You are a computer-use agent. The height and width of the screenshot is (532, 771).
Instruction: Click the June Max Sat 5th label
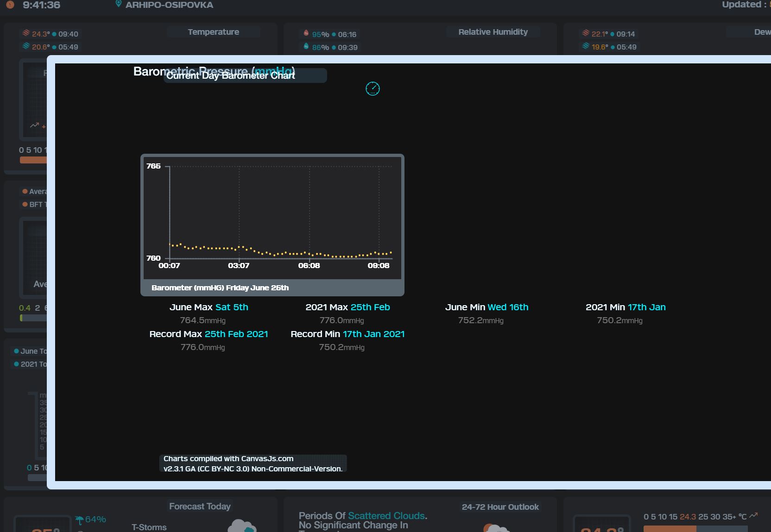click(209, 307)
